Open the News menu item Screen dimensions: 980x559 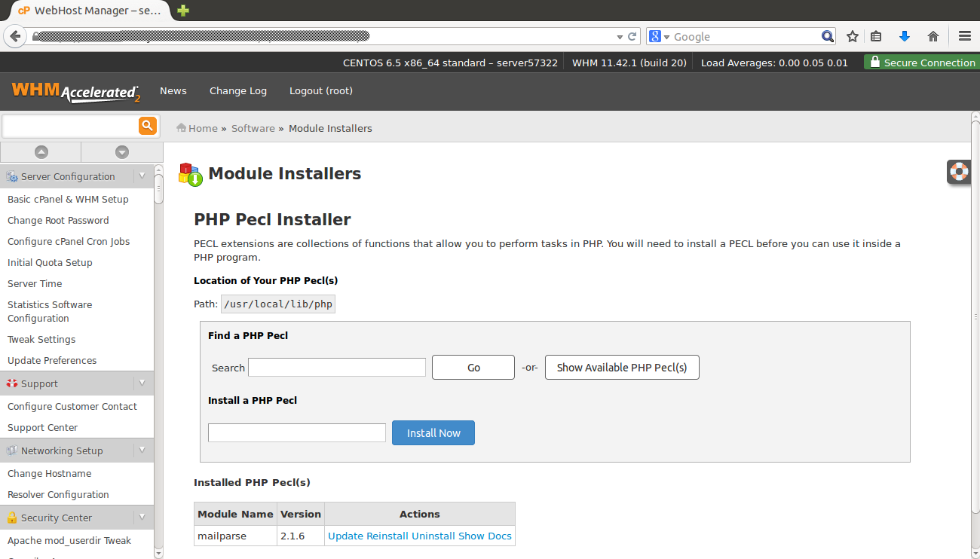coord(173,90)
